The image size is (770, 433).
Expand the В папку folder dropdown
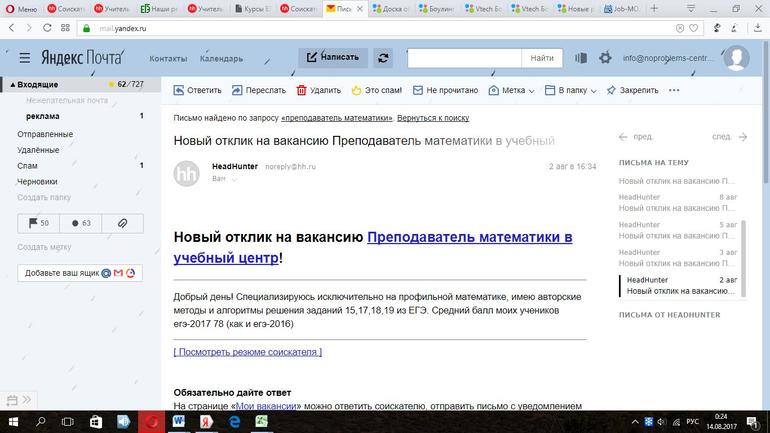(x=571, y=90)
